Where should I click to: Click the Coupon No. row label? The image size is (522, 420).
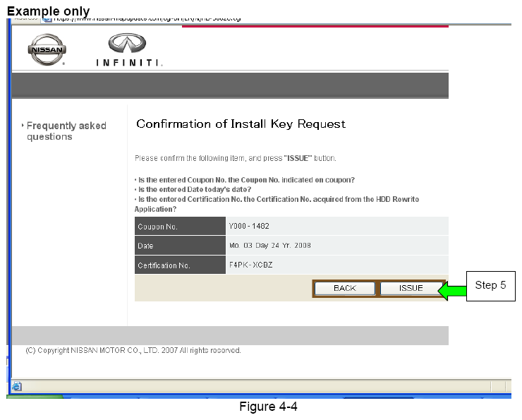click(x=158, y=227)
